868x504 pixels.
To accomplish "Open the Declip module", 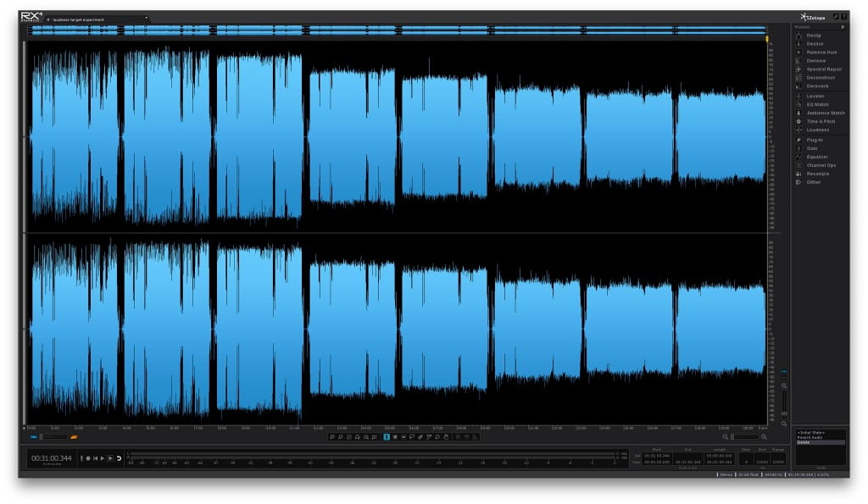I will [x=813, y=36].
